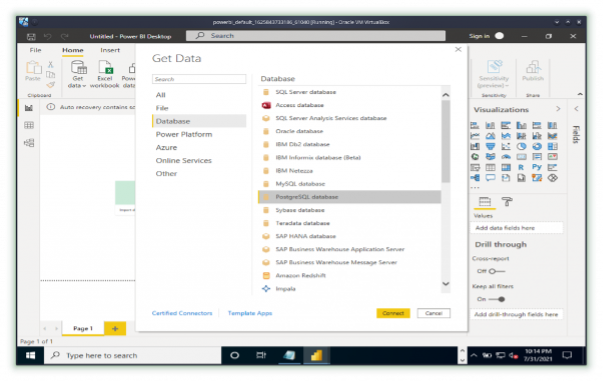Click the Add data fields here well
This screenshot has height=382, width=604.
pos(516,228)
